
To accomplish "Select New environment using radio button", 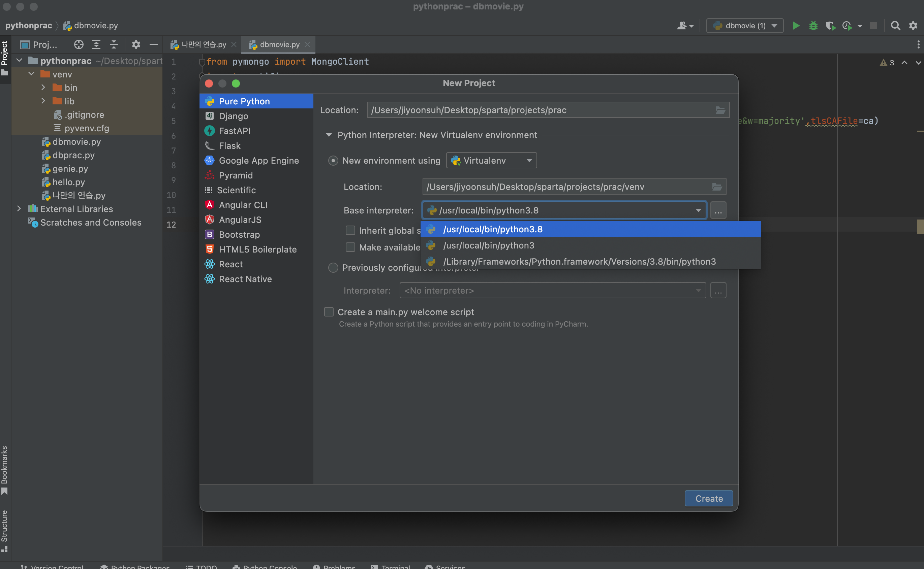I will (333, 161).
